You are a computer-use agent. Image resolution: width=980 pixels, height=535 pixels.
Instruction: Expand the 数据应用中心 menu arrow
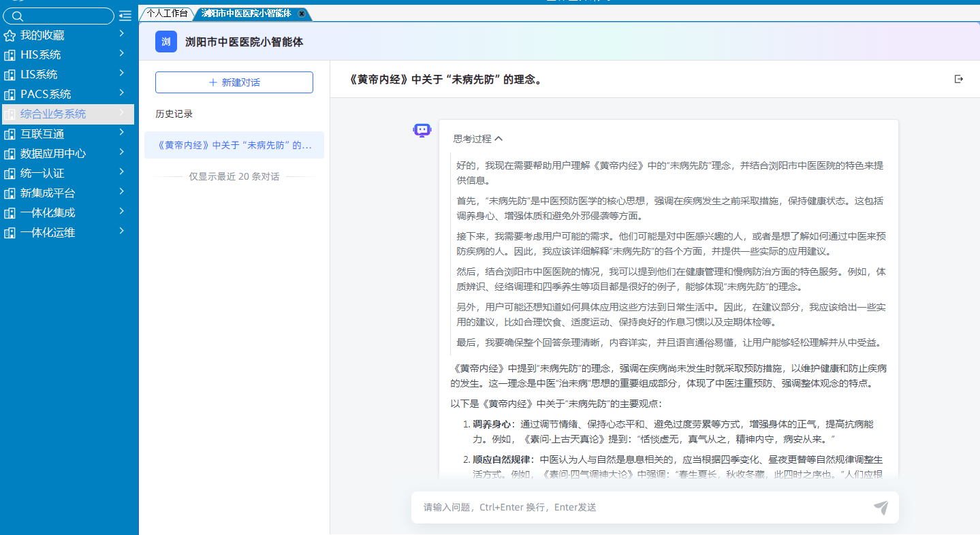[x=121, y=152]
